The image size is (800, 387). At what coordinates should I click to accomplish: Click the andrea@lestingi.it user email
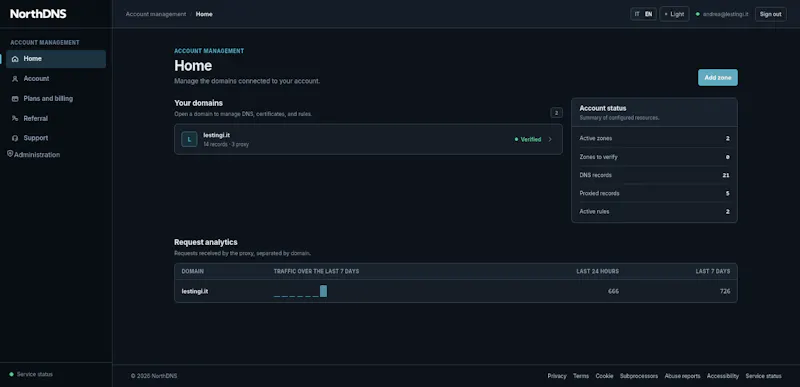pos(725,14)
